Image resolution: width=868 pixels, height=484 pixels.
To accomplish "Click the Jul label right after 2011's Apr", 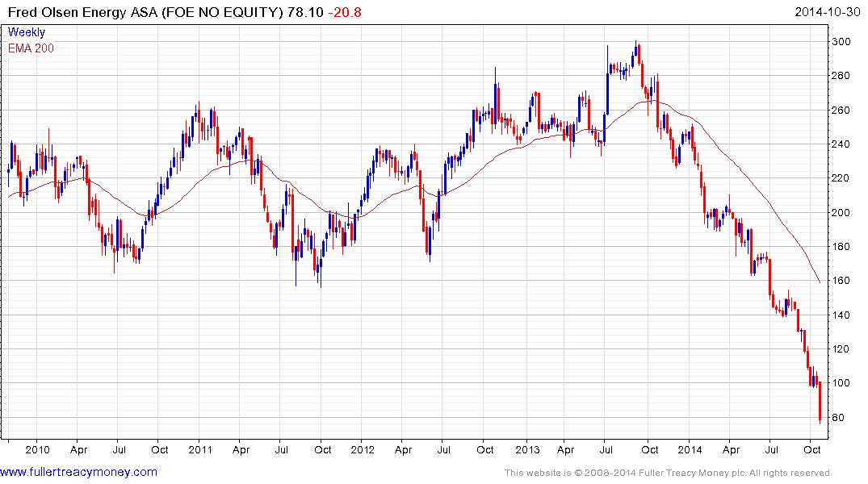I will (281, 449).
